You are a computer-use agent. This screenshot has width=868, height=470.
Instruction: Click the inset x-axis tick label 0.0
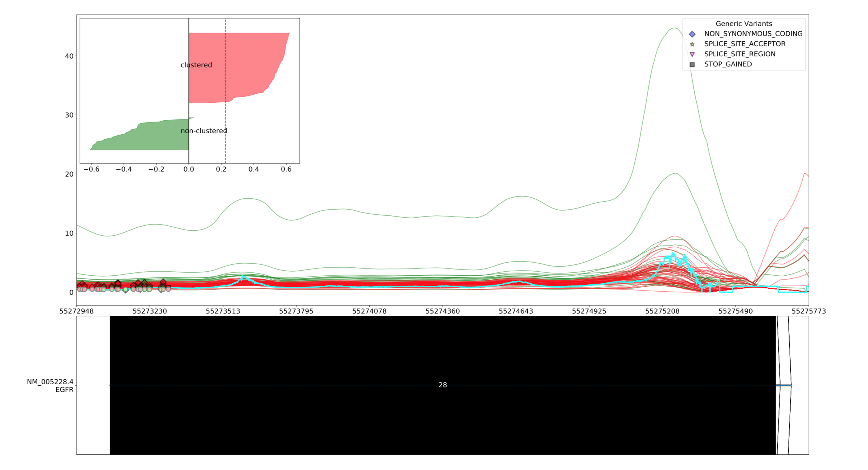coord(189,169)
